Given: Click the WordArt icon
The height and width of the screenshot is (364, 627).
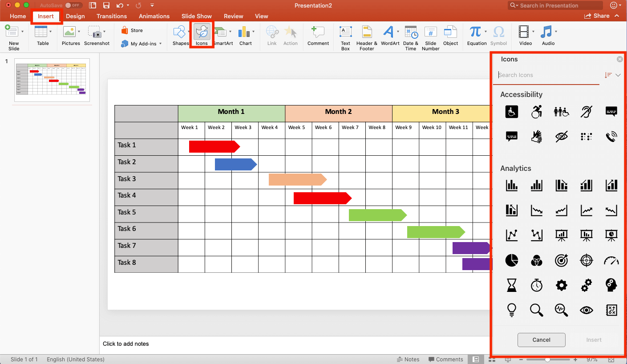Looking at the screenshot, I should tap(390, 35).
